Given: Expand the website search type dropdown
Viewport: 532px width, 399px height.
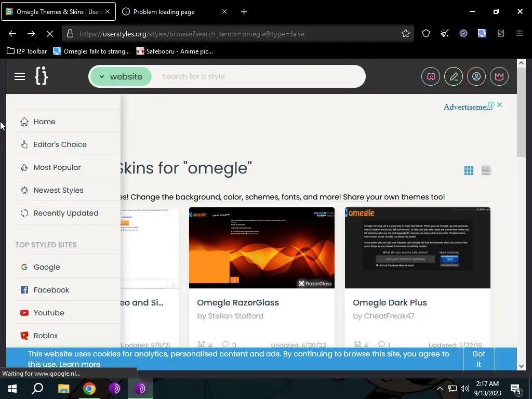Looking at the screenshot, I should 121,76.
